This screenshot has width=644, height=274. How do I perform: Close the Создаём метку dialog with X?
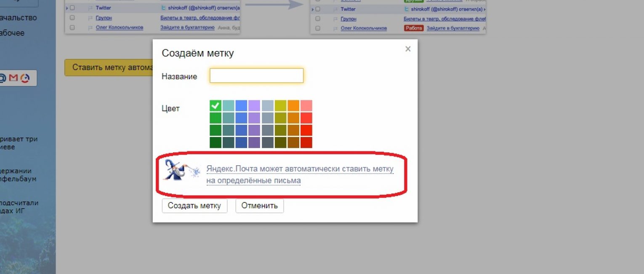tap(407, 49)
